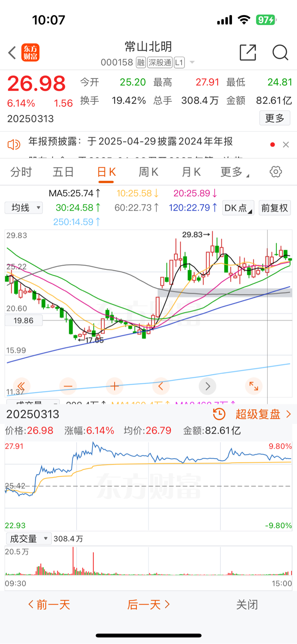Image resolution: width=297 pixels, height=644 pixels.
Task: Tap the 深股通 tag
Action: (x=160, y=62)
